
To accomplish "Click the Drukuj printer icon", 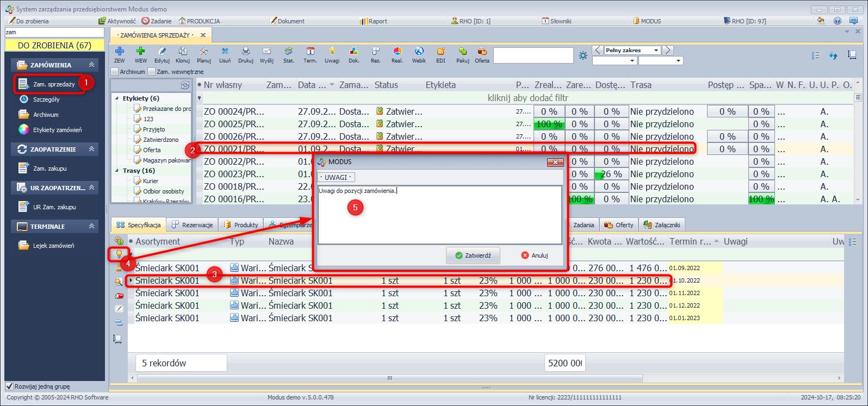I will (245, 52).
